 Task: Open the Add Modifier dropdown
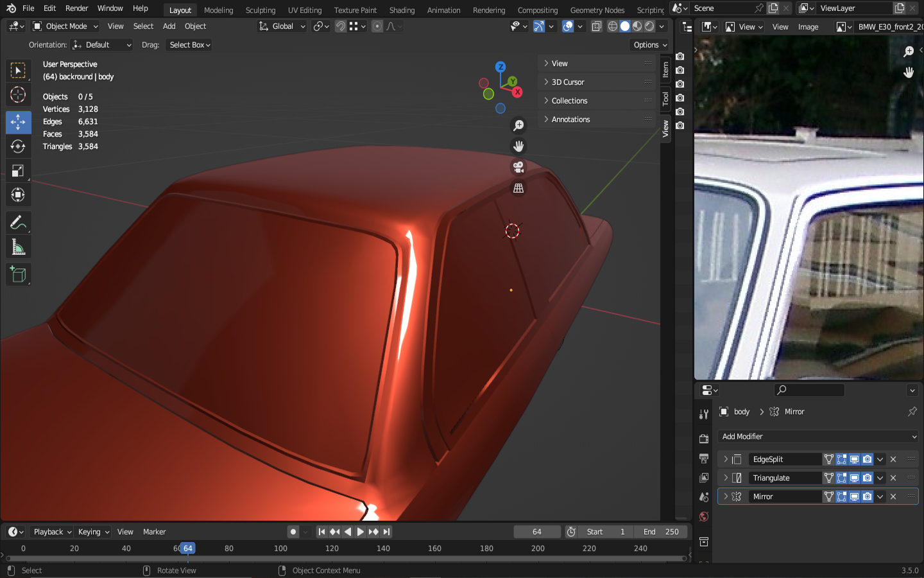tap(818, 437)
